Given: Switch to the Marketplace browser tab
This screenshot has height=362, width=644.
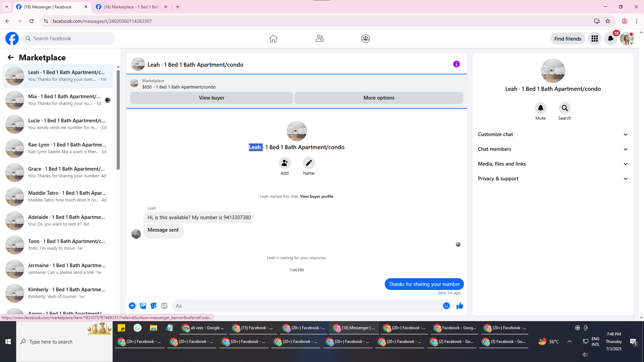Looking at the screenshot, I should pos(131,7).
